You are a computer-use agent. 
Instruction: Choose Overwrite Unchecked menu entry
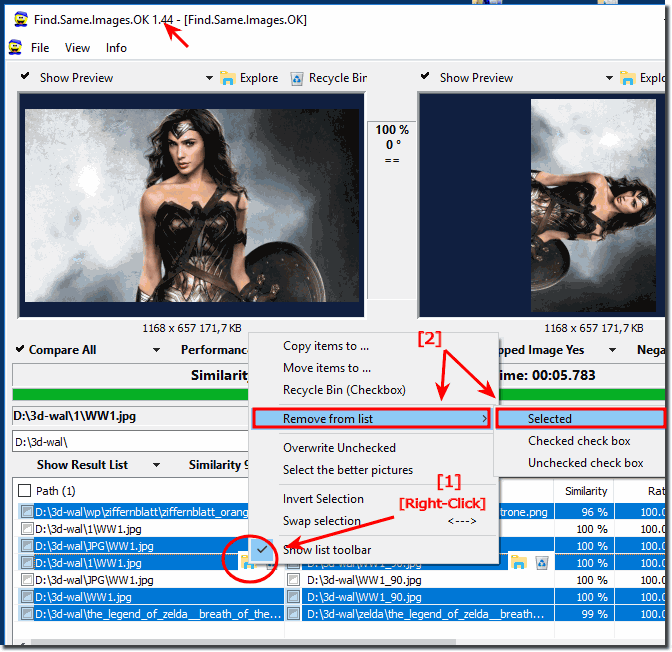click(339, 448)
